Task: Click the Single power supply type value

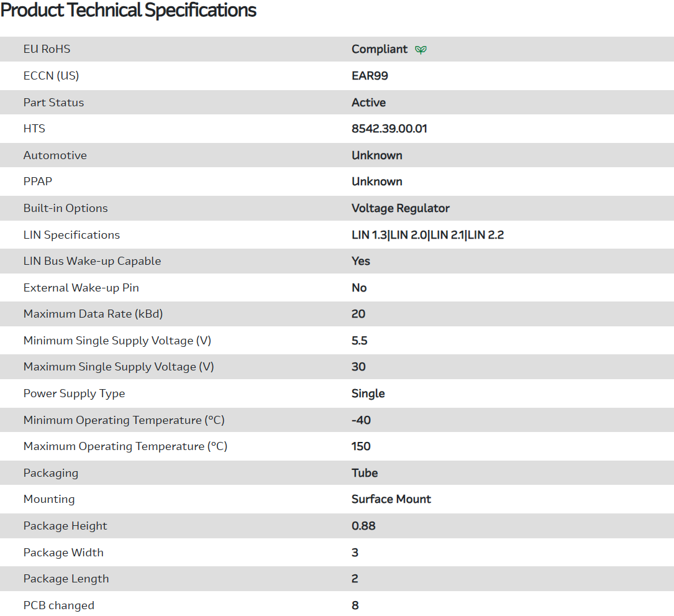Action: click(x=368, y=393)
